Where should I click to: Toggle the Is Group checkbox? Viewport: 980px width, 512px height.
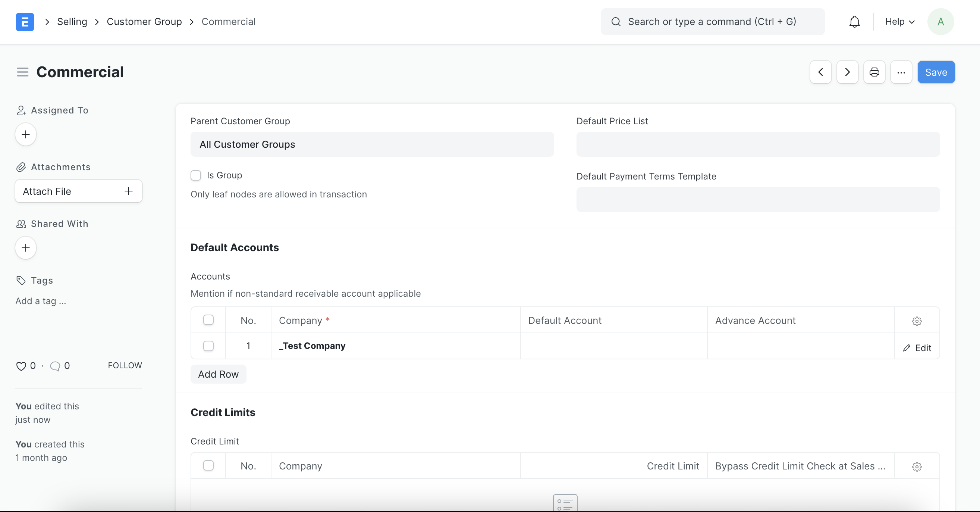pyautogui.click(x=195, y=175)
